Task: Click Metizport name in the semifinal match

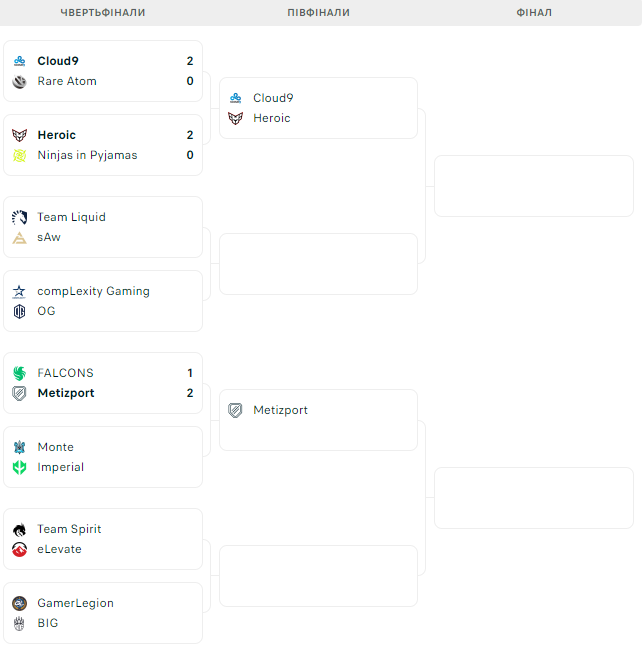Action: pos(280,410)
